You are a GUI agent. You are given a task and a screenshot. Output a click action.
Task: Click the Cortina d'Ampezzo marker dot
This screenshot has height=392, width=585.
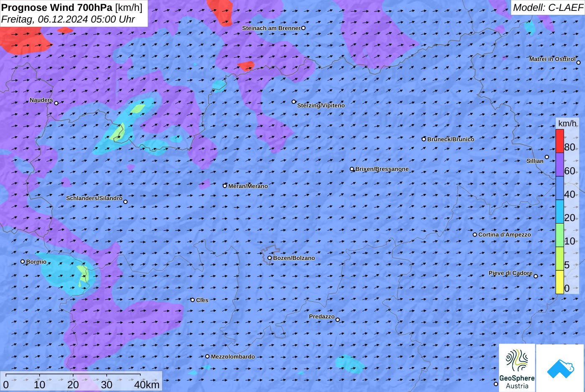point(475,234)
